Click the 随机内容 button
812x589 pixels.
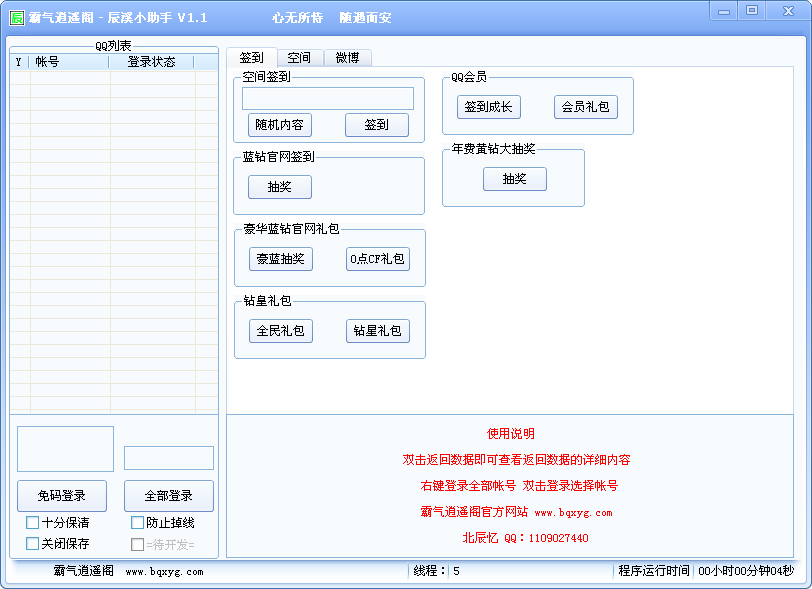pyautogui.click(x=280, y=125)
